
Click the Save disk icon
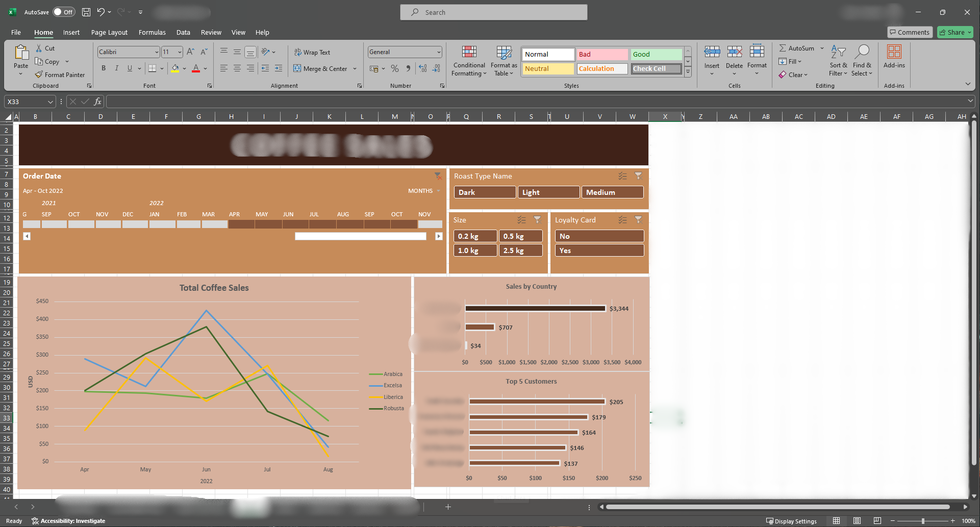(x=86, y=12)
